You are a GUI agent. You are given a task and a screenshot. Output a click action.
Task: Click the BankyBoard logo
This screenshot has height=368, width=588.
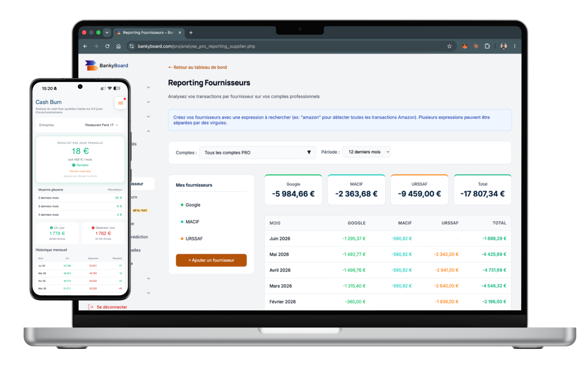pos(106,66)
